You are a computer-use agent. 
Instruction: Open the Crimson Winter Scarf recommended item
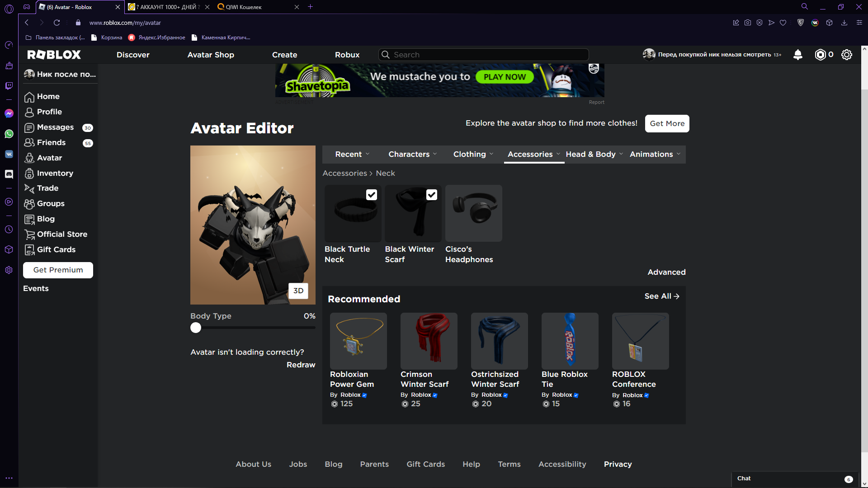coord(429,341)
